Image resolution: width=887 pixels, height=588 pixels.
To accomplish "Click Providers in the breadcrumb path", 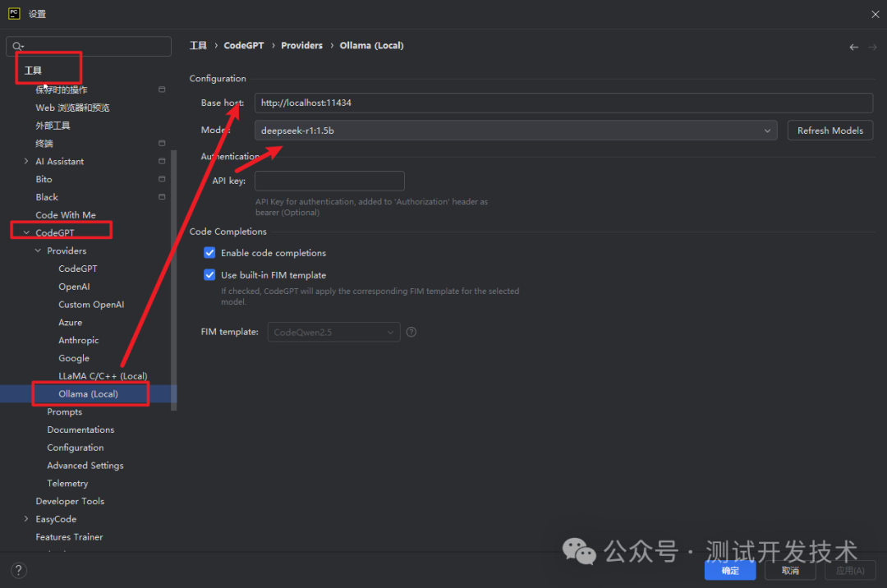I will pyautogui.click(x=301, y=45).
